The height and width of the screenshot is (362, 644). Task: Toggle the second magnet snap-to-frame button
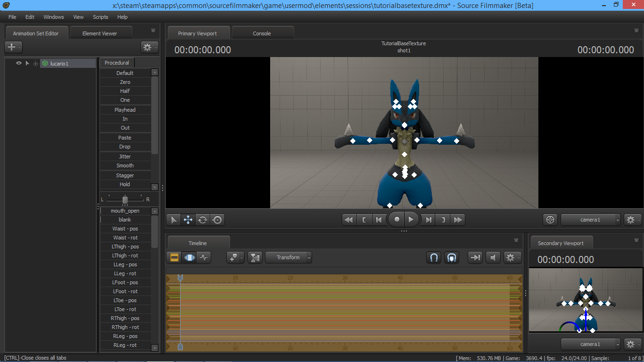pyautogui.click(x=452, y=257)
